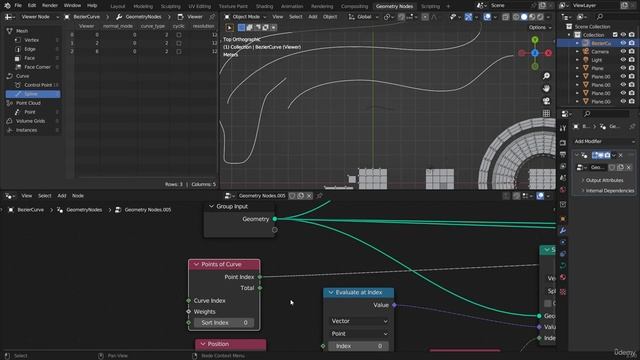The image size is (640, 360).
Task: Switch orthographic/perspective grid icon in viewport
Action: (x=546, y=113)
